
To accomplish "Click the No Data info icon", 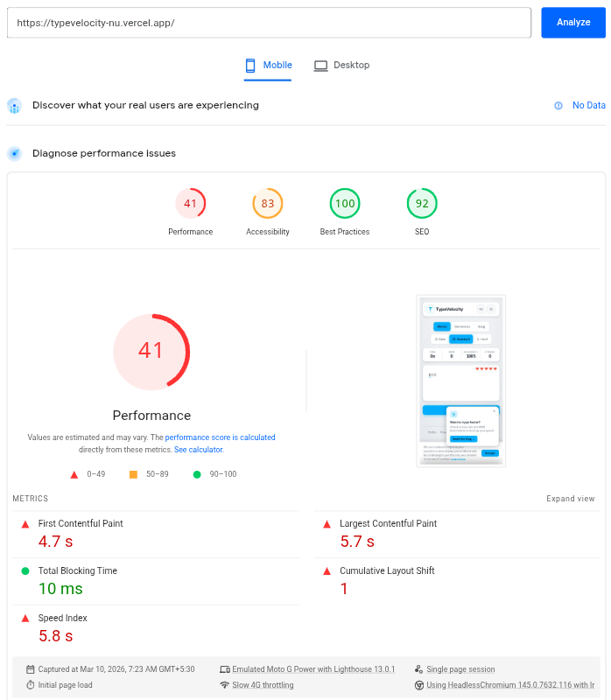I will (x=558, y=106).
